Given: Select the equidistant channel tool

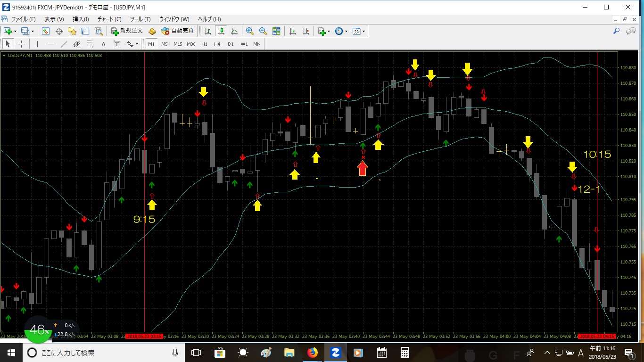Looking at the screenshot, I should pos(77,44).
